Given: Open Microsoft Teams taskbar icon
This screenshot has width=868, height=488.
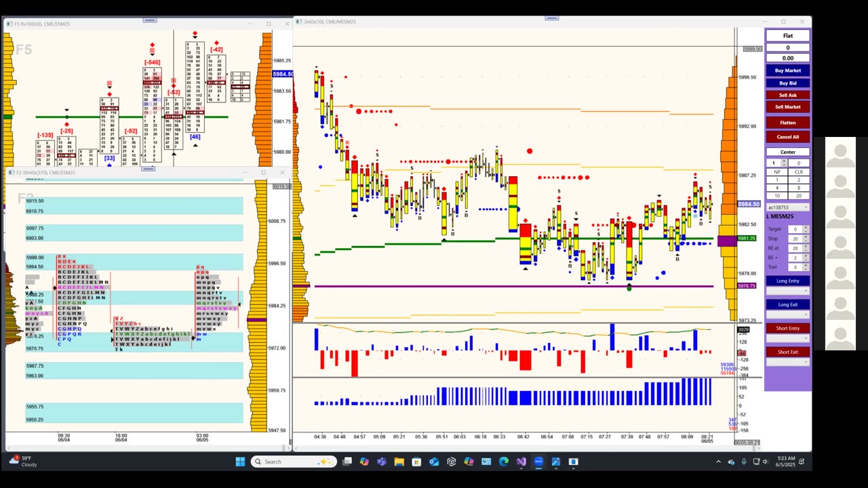Looking at the screenshot, I should [x=382, y=462].
